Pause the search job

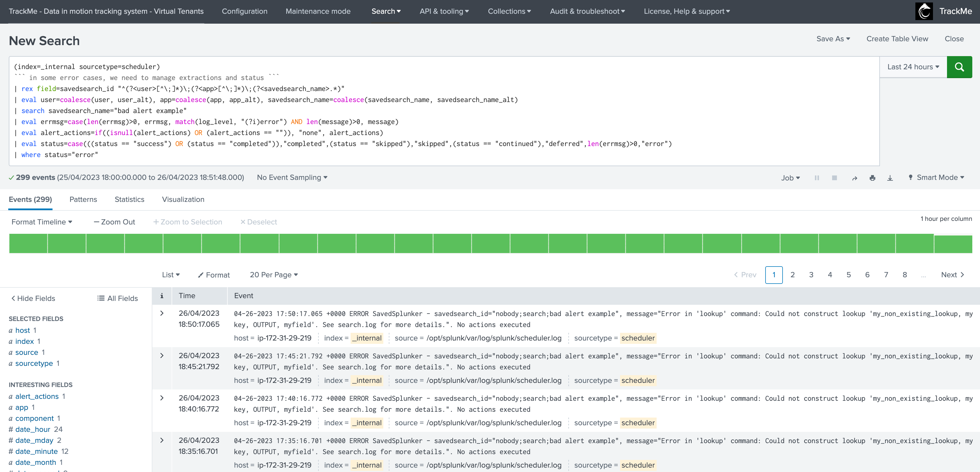click(816, 178)
